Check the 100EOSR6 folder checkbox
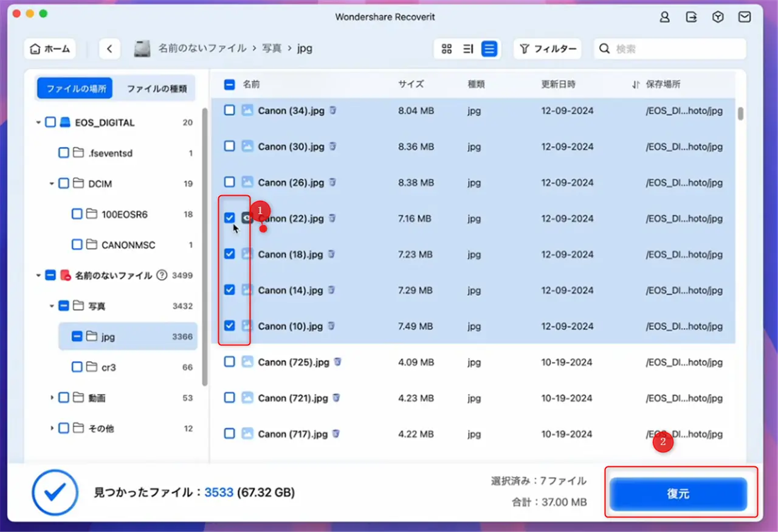The height and width of the screenshot is (532, 778). [77, 214]
